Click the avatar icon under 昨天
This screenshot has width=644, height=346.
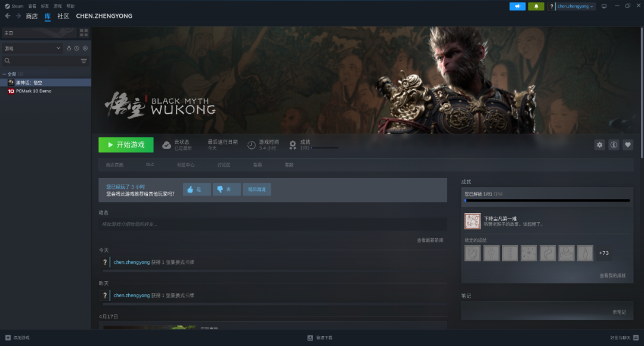click(x=105, y=295)
